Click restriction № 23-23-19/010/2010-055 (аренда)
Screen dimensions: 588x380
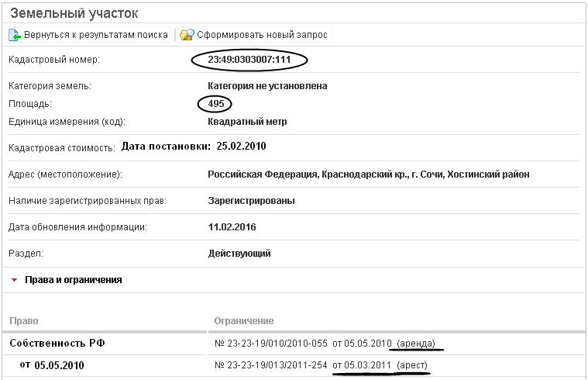(x=323, y=344)
